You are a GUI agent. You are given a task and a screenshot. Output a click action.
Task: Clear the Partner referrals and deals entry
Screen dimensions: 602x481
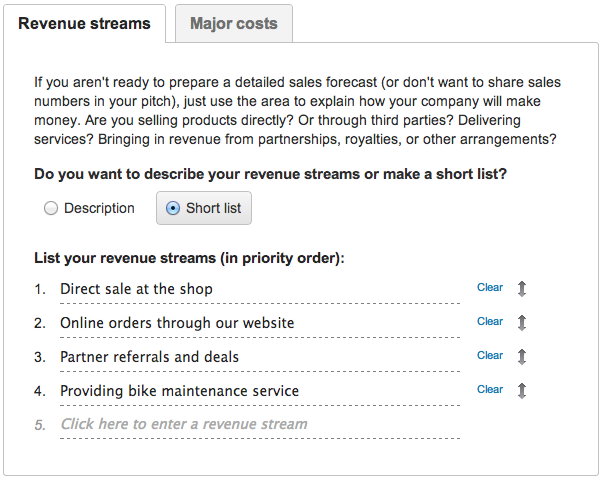[x=490, y=355]
